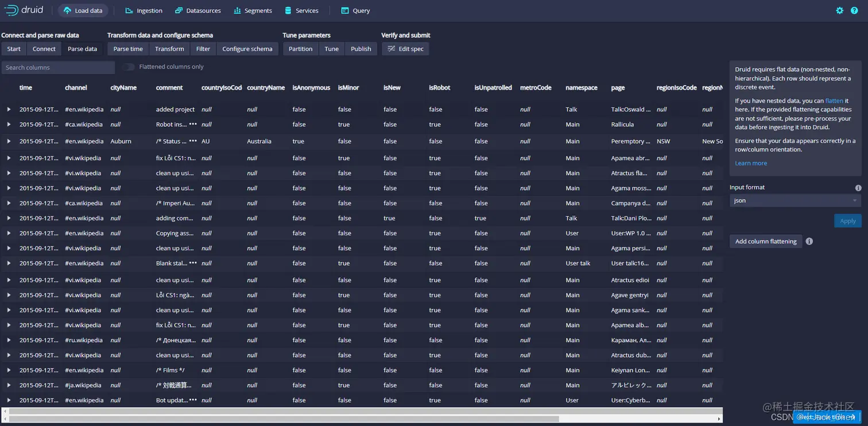This screenshot has height=426, width=868.
Task: Open the settings gear menu
Action: pos(840,10)
